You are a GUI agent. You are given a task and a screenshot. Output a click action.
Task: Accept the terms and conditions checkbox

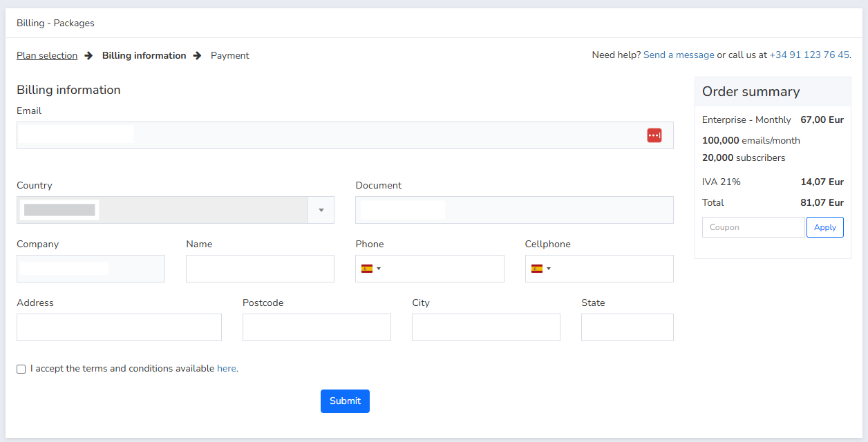[x=21, y=369]
